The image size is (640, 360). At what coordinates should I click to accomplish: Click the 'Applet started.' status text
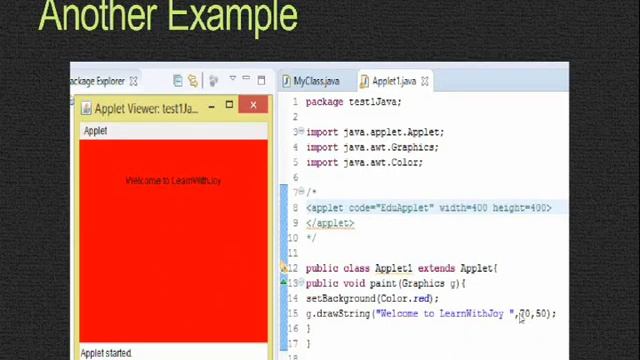click(x=106, y=353)
